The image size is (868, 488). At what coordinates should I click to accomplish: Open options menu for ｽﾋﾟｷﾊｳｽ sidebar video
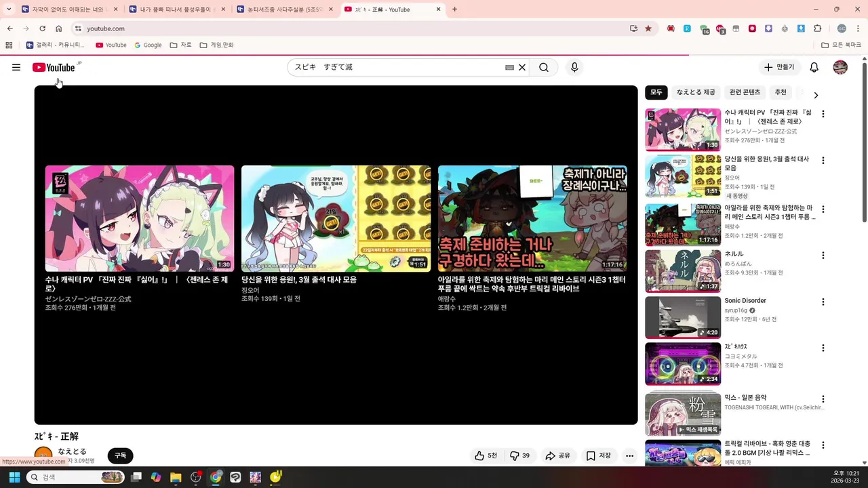[x=823, y=348]
